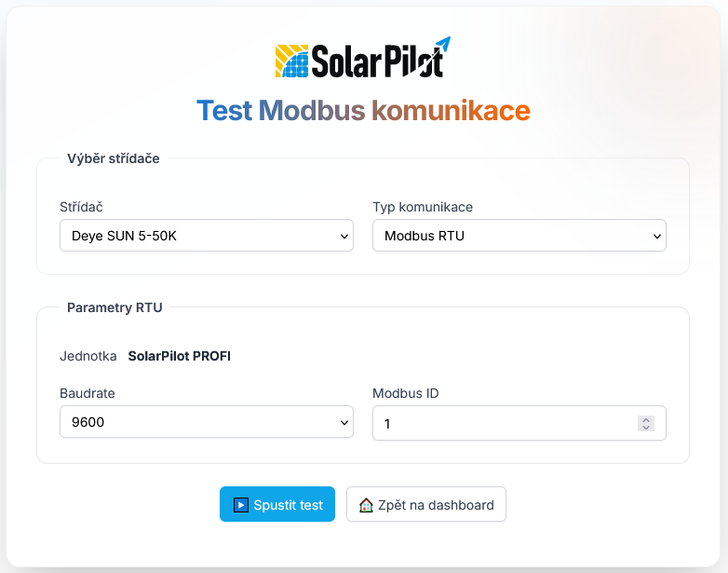Click the Test Modbus komunikace heading
This screenshot has height=573, width=728.
(363, 111)
